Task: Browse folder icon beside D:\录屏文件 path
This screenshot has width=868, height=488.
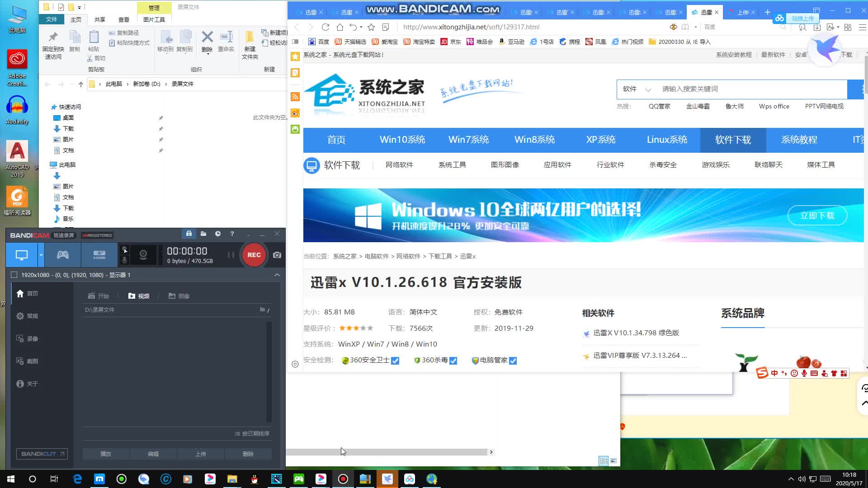Action: tap(262, 310)
